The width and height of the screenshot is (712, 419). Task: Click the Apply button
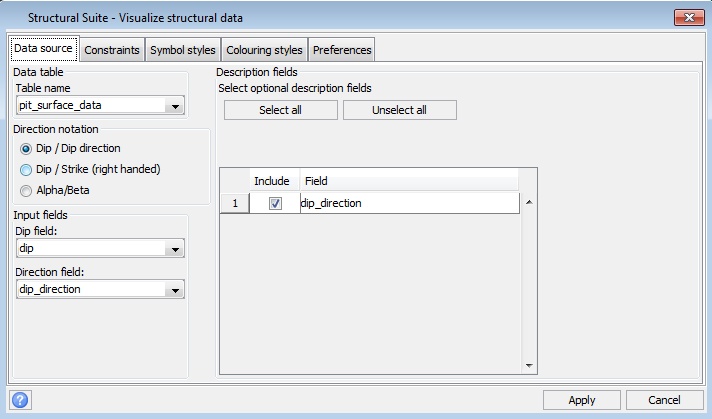tap(581, 400)
